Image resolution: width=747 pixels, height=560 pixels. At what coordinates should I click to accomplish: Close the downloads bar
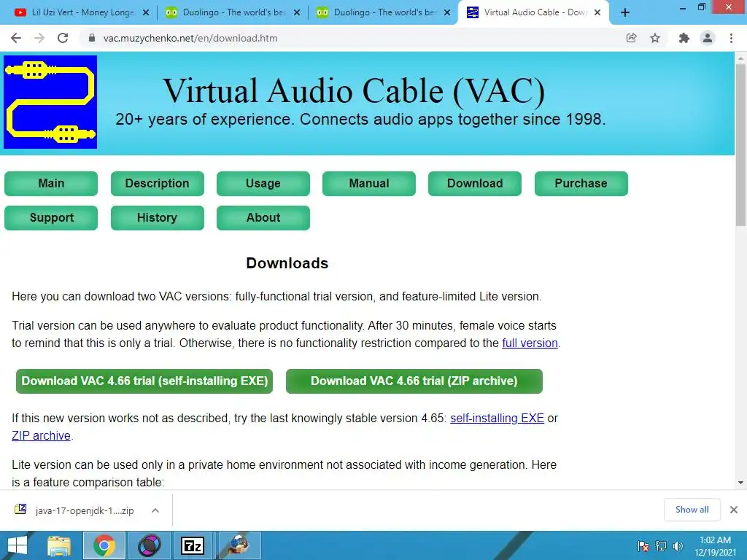pos(734,510)
